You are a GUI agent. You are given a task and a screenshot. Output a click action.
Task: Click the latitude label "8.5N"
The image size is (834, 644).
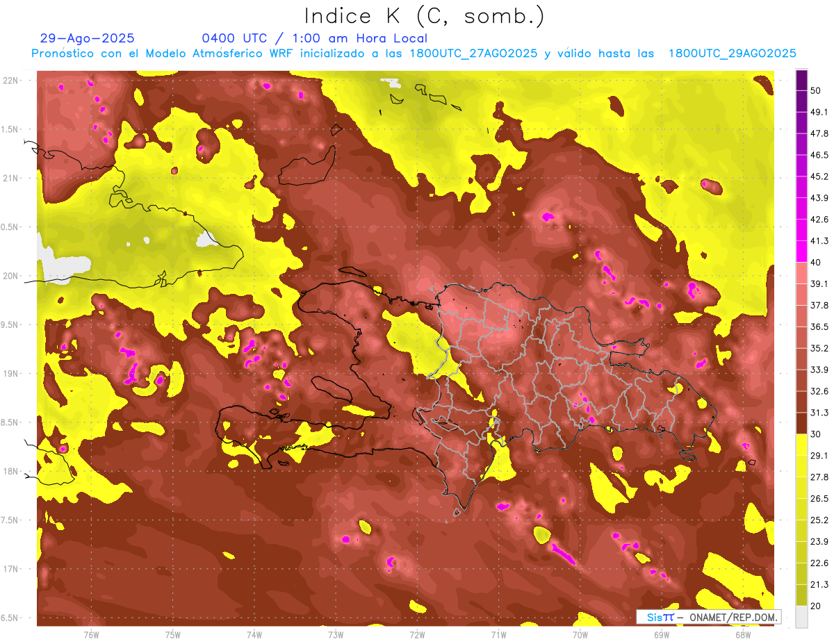point(10,423)
